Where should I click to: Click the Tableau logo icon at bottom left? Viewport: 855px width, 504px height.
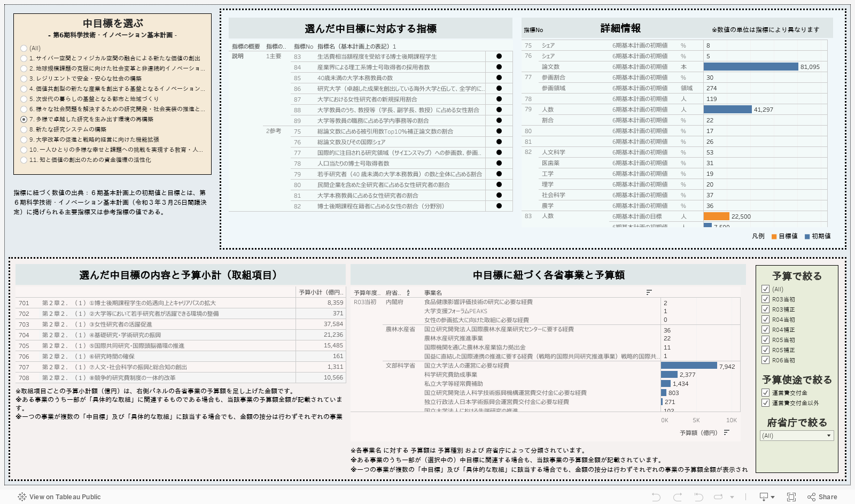(22, 497)
